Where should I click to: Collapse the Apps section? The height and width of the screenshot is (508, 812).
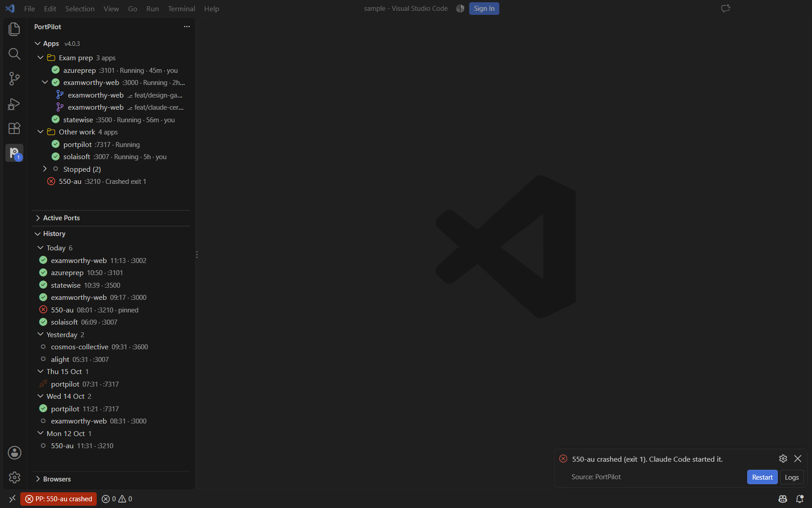point(38,44)
